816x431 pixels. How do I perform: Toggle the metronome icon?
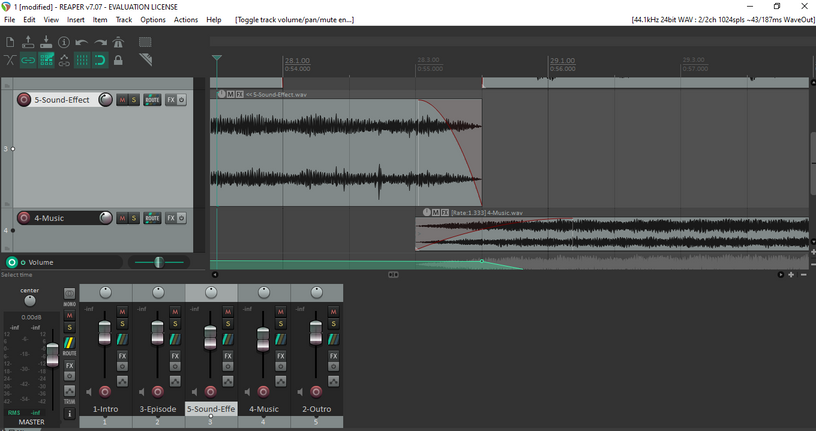click(x=118, y=42)
